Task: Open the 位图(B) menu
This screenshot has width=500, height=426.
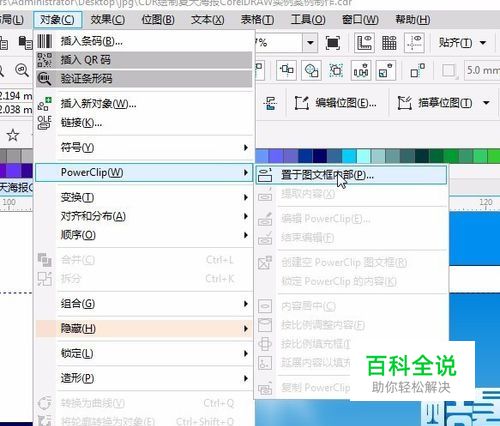Action: pyautogui.click(x=158, y=20)
